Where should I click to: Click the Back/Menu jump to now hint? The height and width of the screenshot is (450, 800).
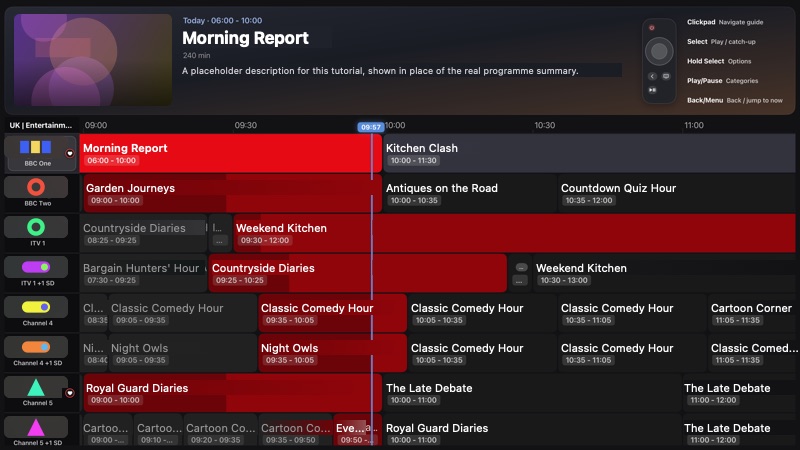pyautogui.click(x=735, y=101)
